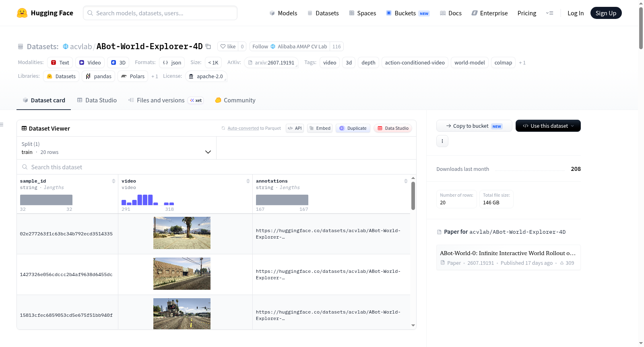Open video thumbnail for sample 02e277263f1c63bc34b792ecd3514335
The image size is (644, 347).
[x=182, y=233]
